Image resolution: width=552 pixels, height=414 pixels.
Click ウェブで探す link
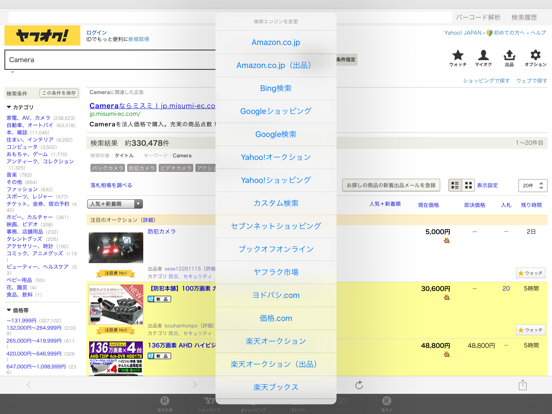click(x=532, y=81)
